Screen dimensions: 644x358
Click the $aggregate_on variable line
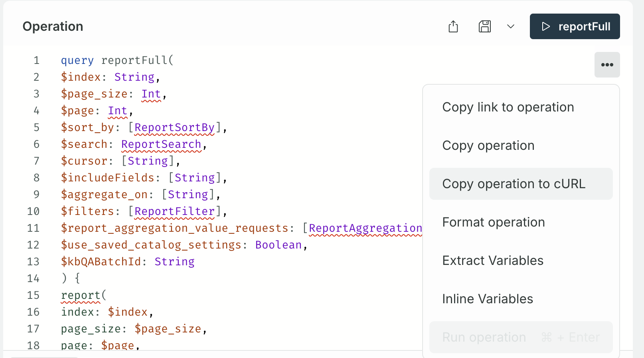point(141,195)
